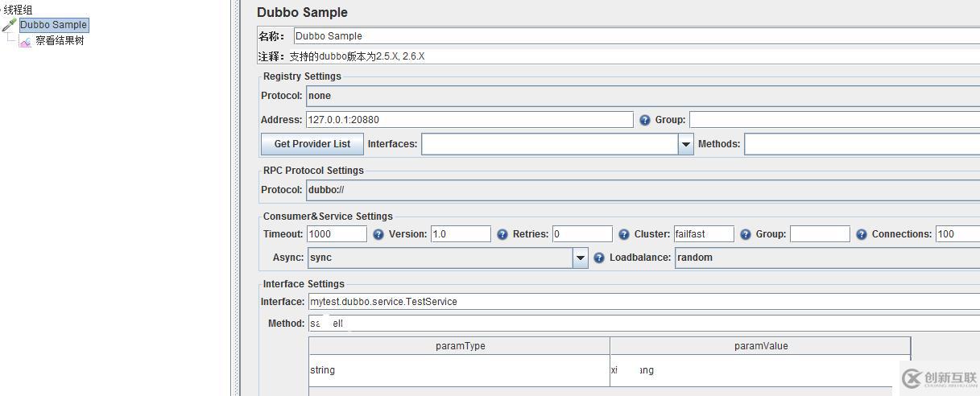980x396 pixels.
Task: Focus the 名称 name field
Action: [637, 35]
